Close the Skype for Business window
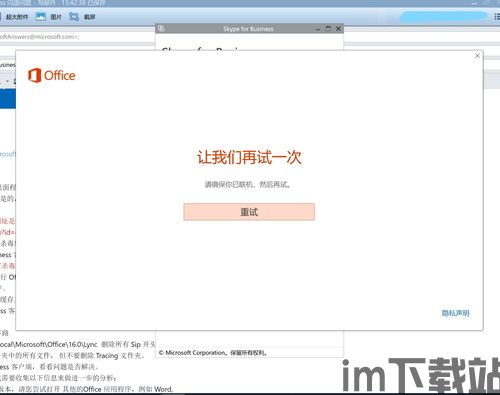500x395 pixels. [x=338, y=28]
